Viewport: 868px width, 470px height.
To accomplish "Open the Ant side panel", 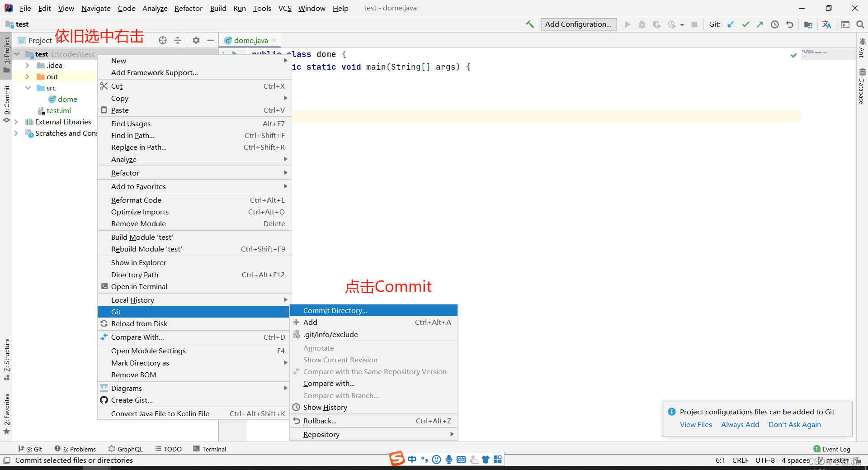I will [x=862, y=48].
